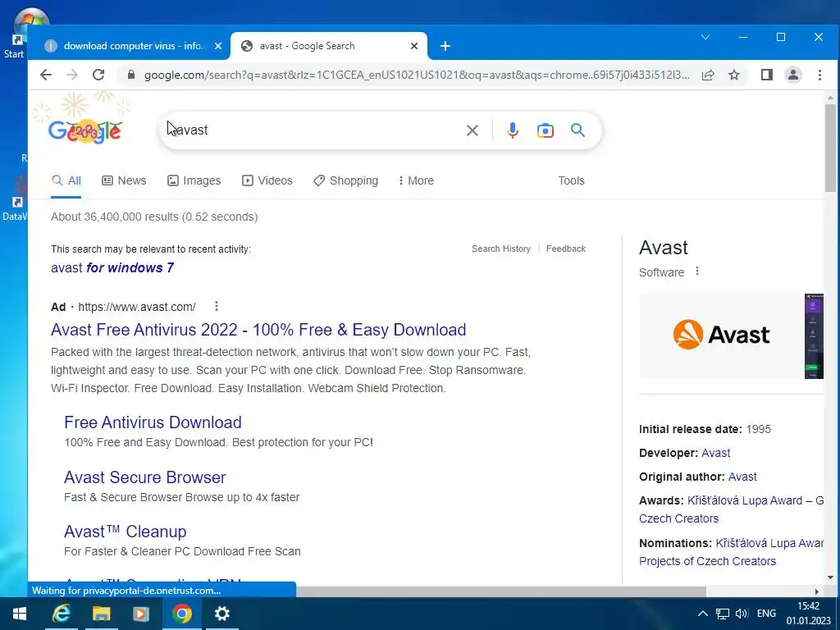Open Free Antivirus Download sitelink

(153, 422)
